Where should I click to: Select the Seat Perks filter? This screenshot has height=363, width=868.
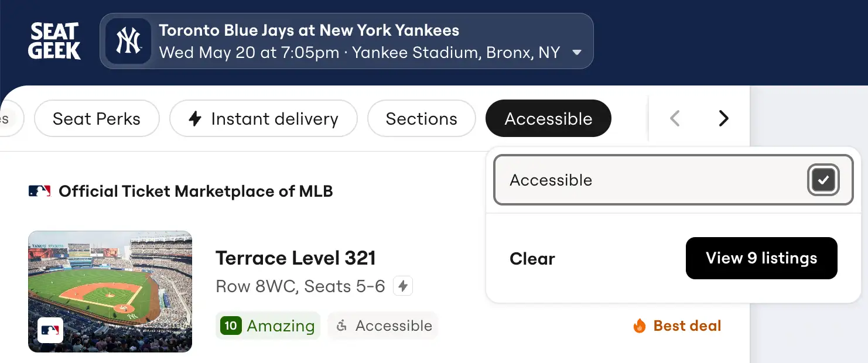coord(97,118)
